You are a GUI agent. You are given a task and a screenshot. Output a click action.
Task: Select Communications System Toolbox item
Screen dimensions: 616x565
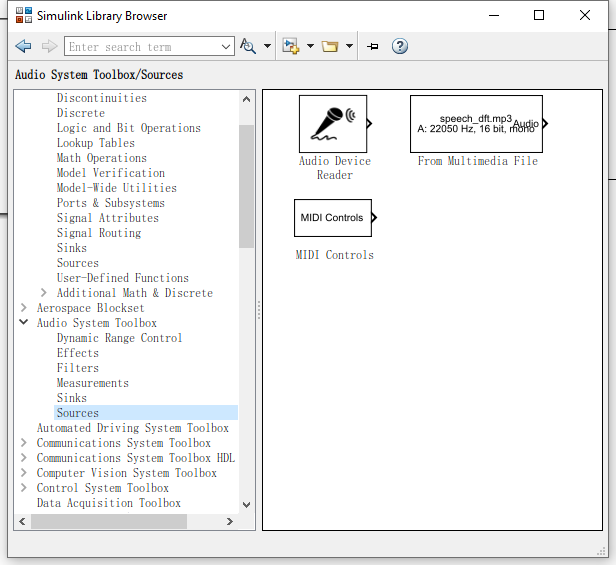point(124,443)
